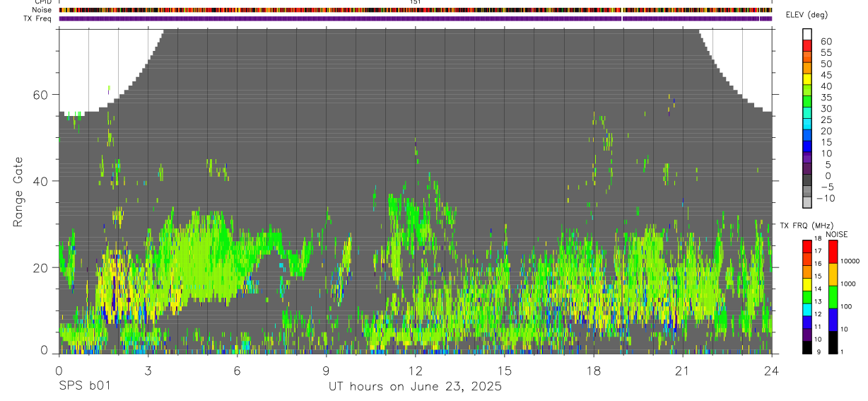Click the '50' label on ELEV scale

(x=826, y=64)
